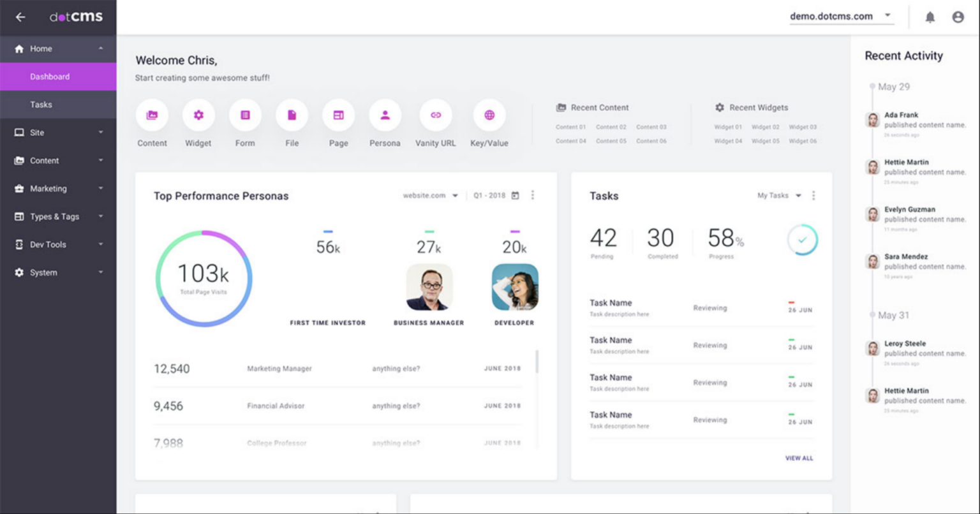The image size is (980, 514).
Task: Switch to the Tasks menu item
Action: click(41, 104)
